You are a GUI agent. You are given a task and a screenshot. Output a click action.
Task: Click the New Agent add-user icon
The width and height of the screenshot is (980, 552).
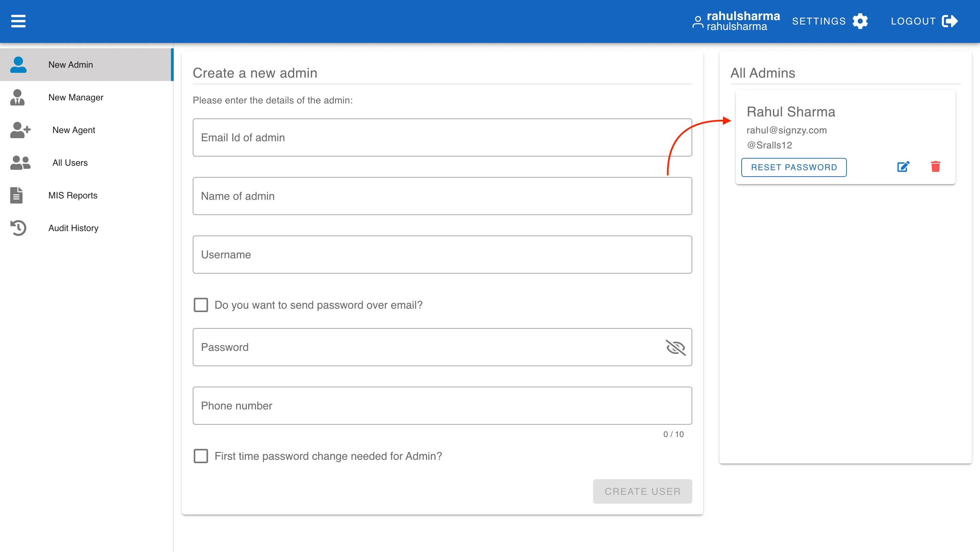point(20,130)
